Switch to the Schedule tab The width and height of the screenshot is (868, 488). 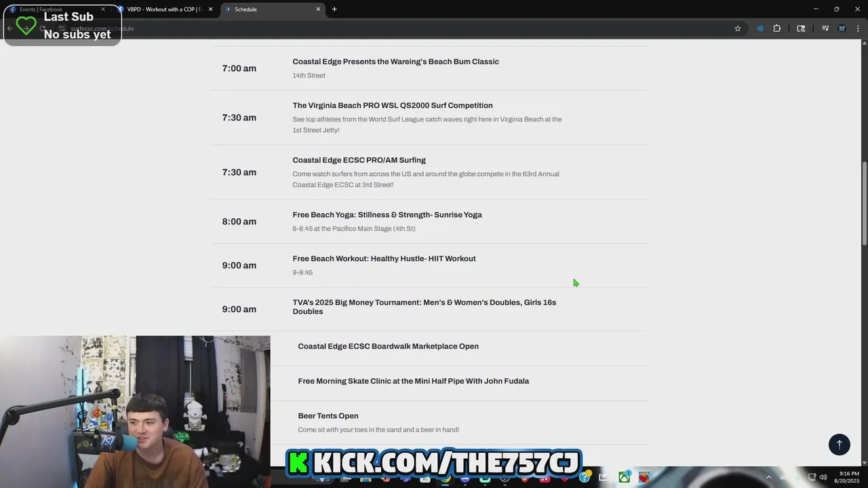[271, 9]
